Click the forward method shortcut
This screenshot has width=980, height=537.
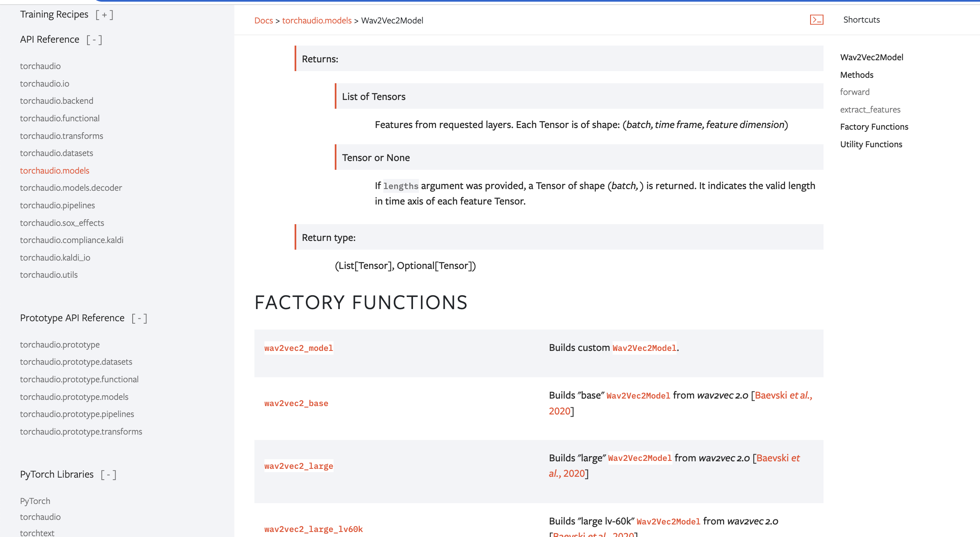point(854,92)
